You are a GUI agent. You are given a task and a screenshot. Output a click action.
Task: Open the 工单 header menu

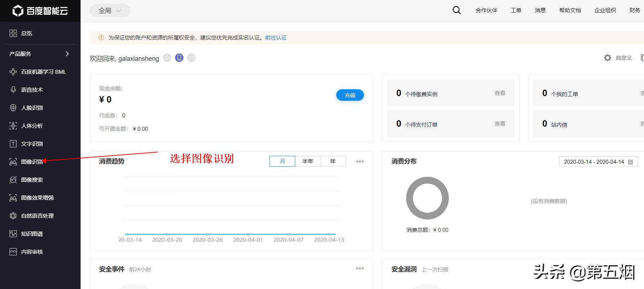pyautogui.click(x=516, y=10)
